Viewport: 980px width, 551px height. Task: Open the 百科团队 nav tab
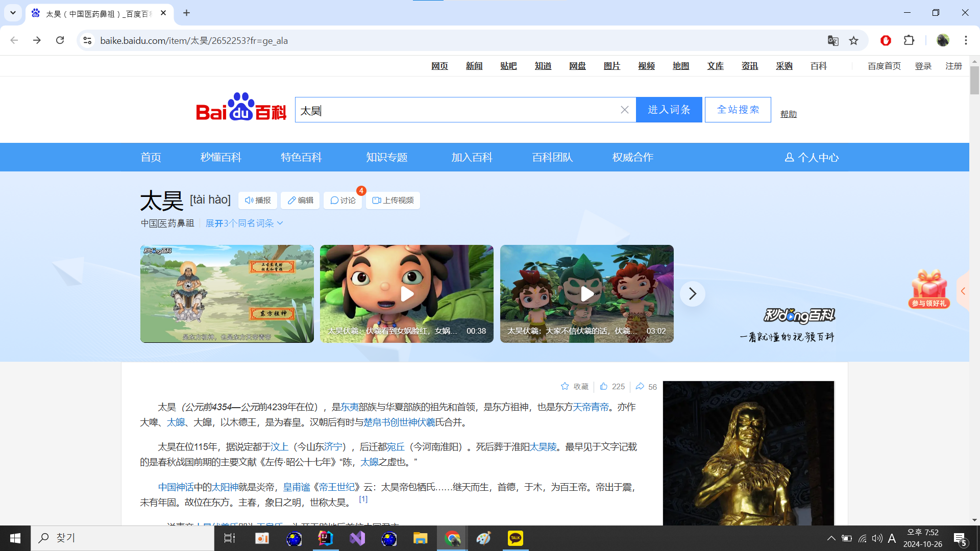click(x=552, y=158)
